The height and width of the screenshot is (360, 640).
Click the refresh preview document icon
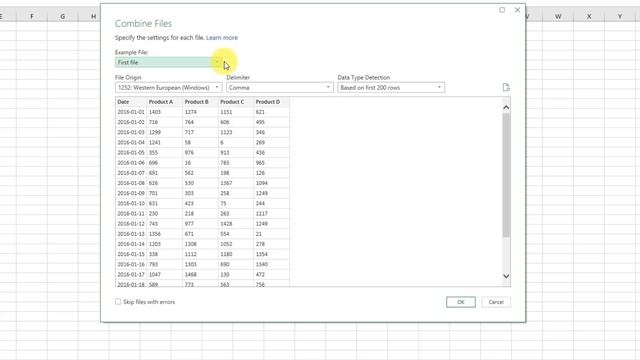click(506, 87)
